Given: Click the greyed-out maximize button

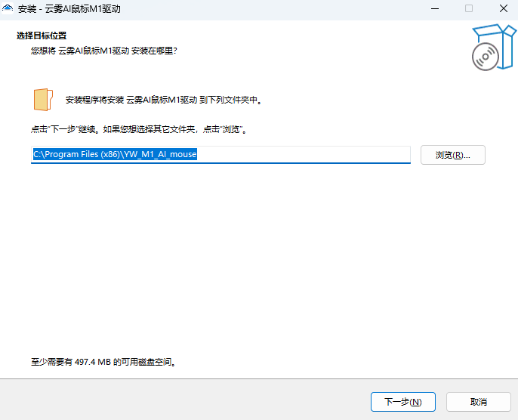Looking at the screenshot, I should coord(469,9).
